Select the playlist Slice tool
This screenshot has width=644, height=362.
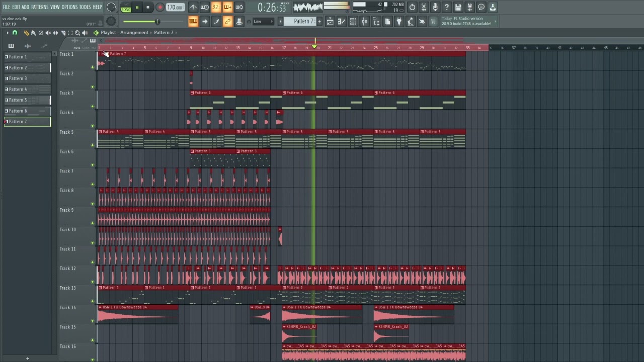63,33
